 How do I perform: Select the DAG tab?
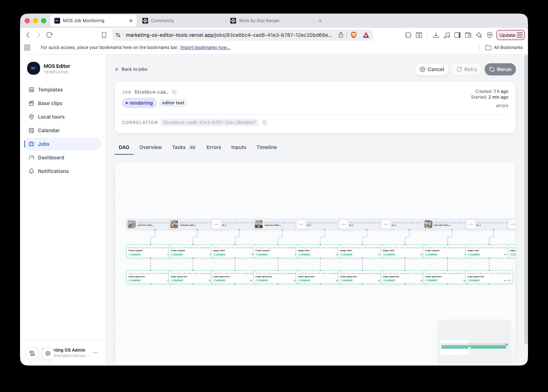tap(124, 147)
